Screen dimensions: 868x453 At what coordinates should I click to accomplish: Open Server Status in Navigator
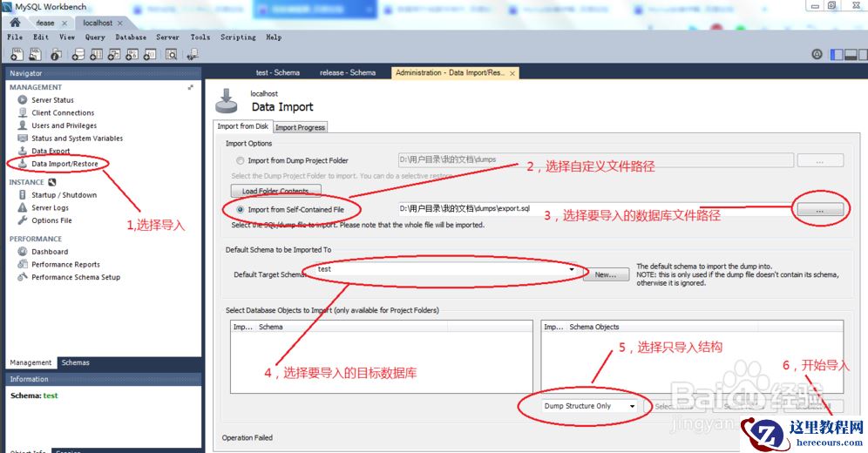pos(52,100)
